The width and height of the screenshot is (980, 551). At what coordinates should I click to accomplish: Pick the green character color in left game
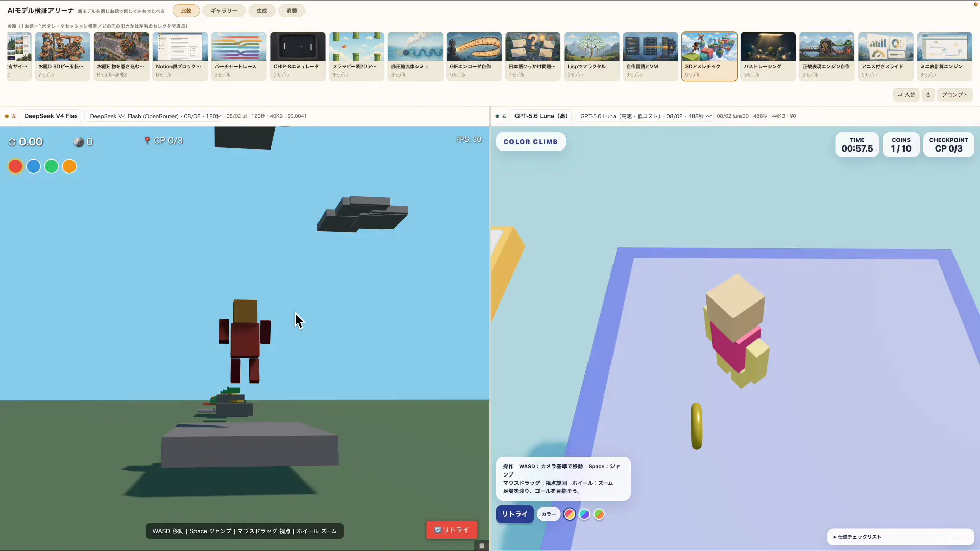pyautogui.click(x=51, y=166)
